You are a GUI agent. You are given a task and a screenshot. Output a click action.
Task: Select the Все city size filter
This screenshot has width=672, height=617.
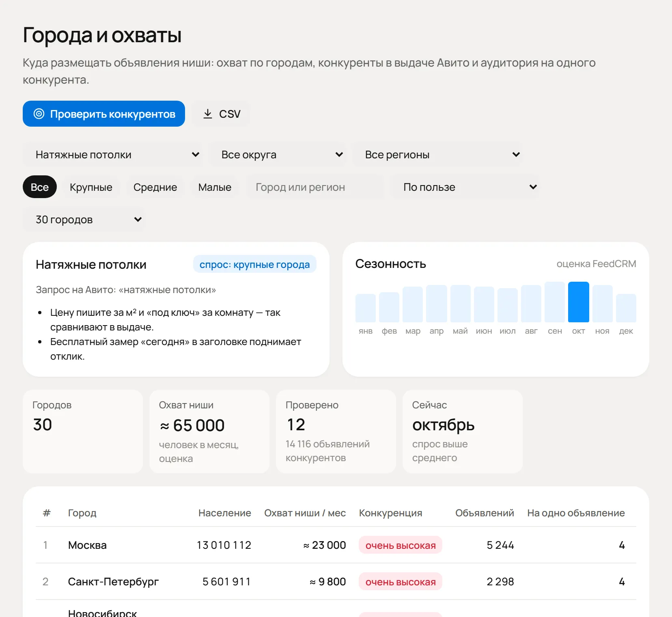click(40, 187)
